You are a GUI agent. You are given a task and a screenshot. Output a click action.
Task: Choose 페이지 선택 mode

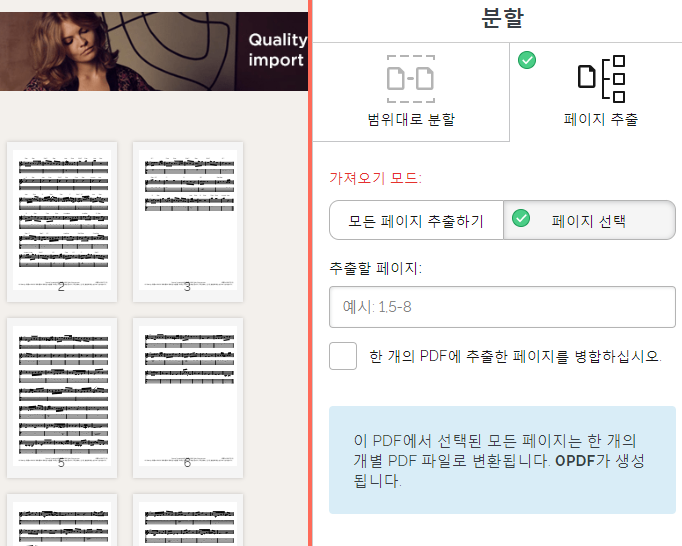589,220
